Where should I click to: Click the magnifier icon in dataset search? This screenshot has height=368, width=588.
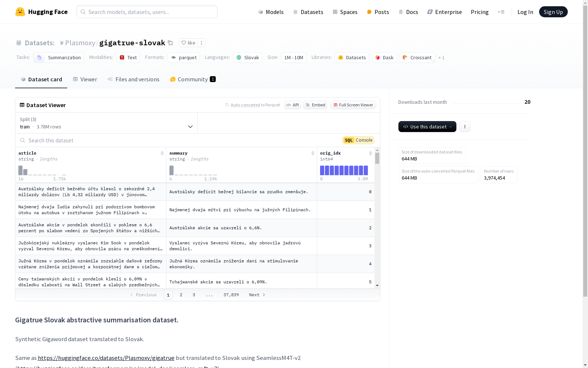point(23,141)
